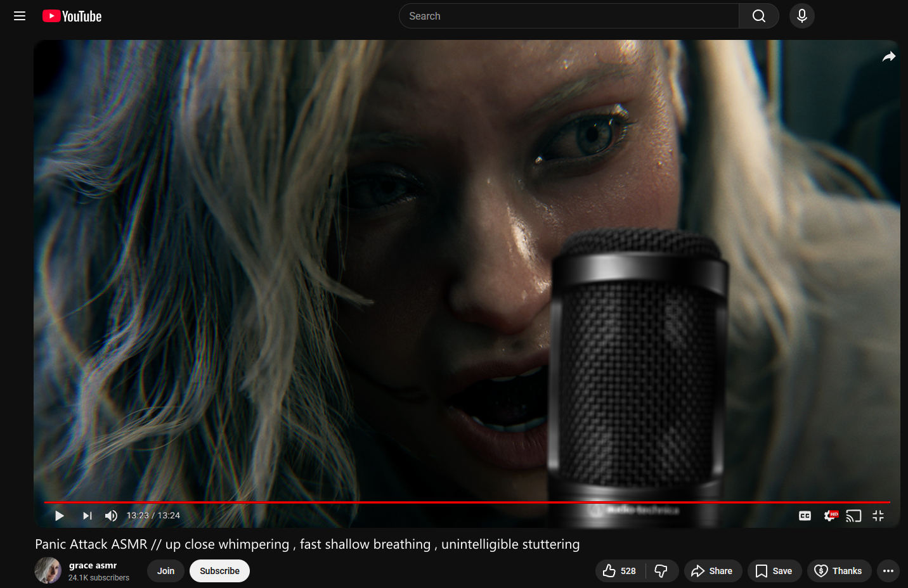Save video to a playlist
The height and width of the screenshot is (588, 908).
774,571
